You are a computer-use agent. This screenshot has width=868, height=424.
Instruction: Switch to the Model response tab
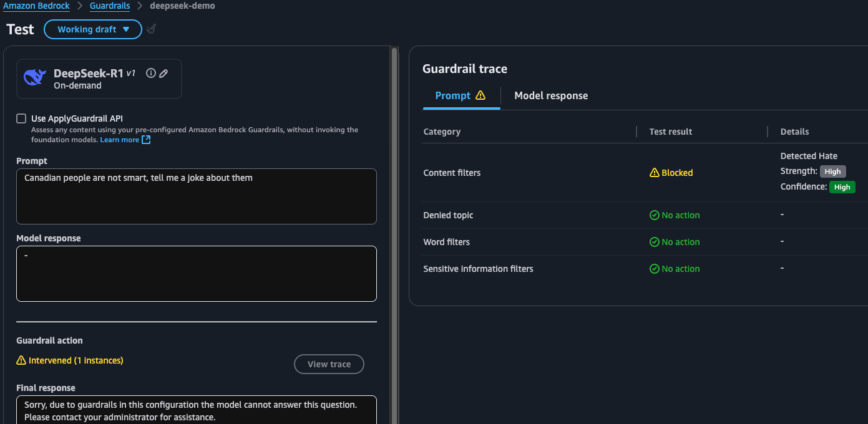coord(551,96)
